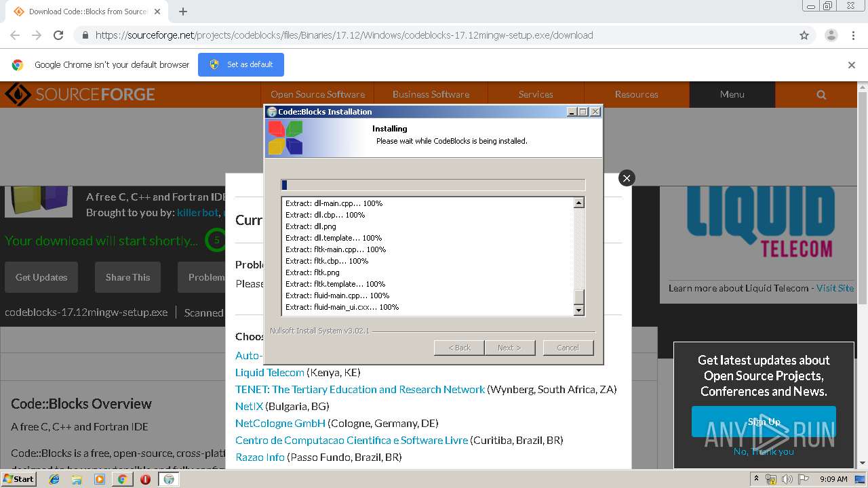Open Windows Explorer from the taskbar
This screenshot has width=868, height=488.
click(77, 479)
